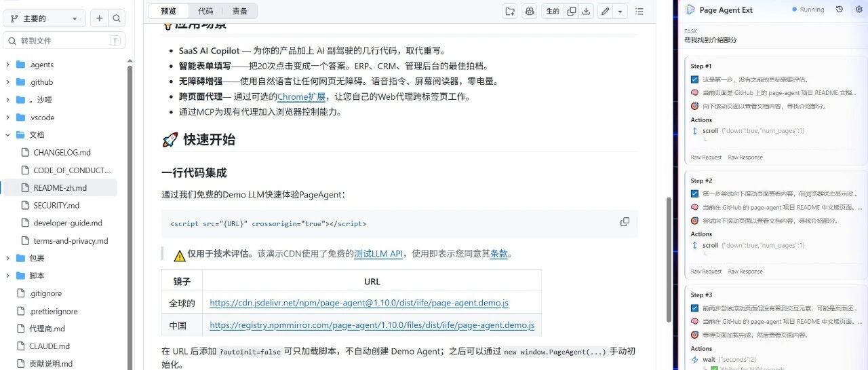
Task: Click evaluation checkmark in Step #2
Action: (694, 194)
